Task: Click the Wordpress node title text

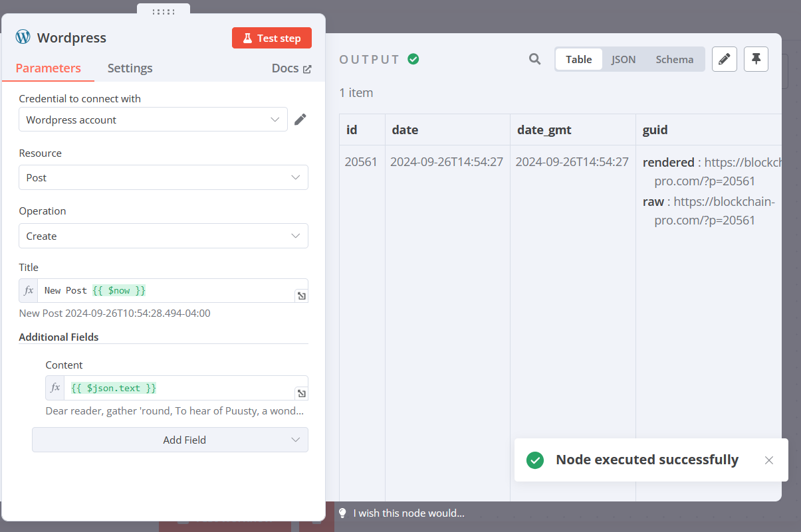Action: pyautogui.click(x=72, y=38)
